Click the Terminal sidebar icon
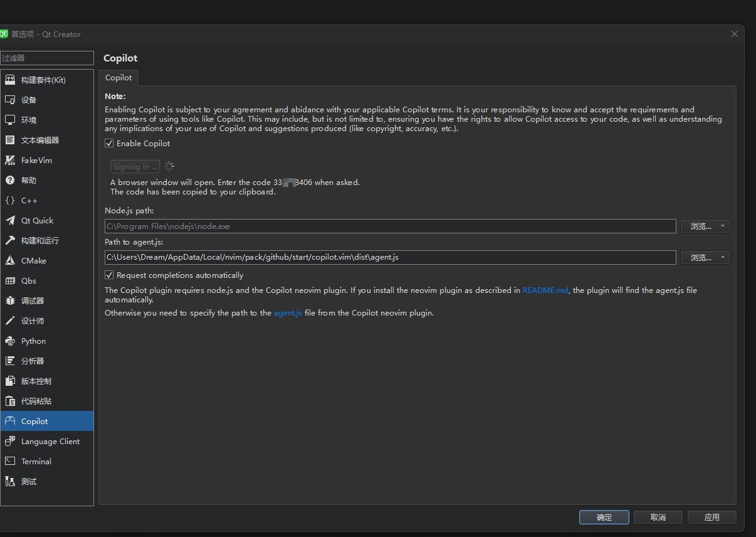 10,461
